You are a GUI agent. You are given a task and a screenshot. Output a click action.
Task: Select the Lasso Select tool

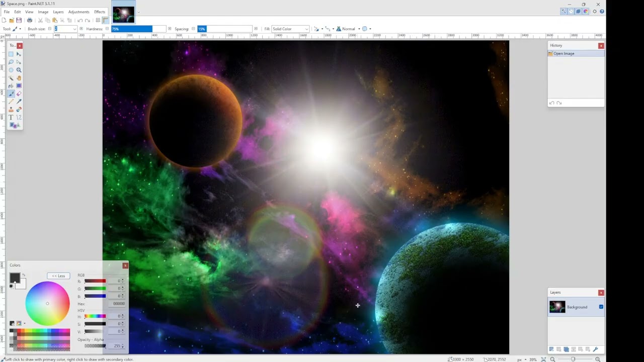point(11,62)
